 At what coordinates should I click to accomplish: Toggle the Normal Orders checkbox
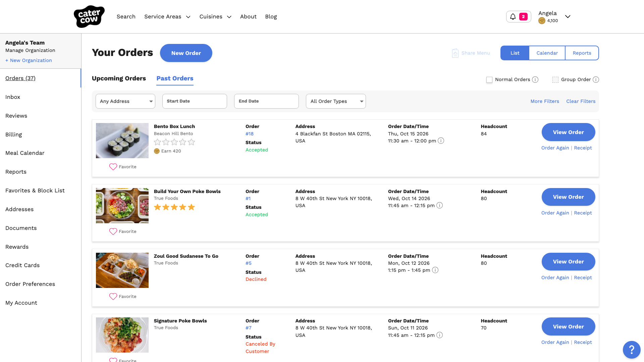coord(489,80)
